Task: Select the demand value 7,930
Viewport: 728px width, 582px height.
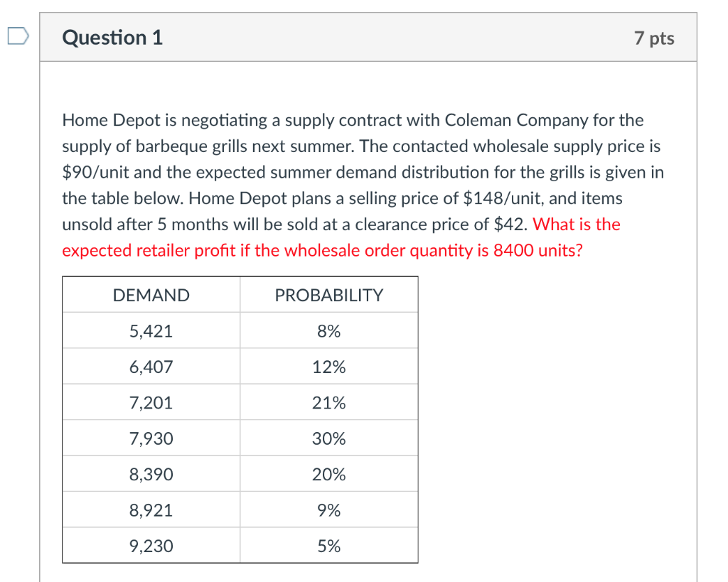Action: (151, 438)
